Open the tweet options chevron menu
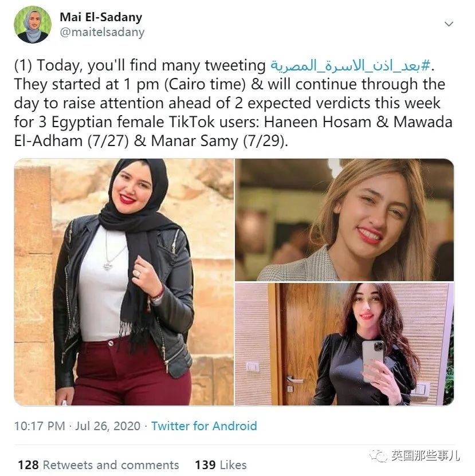475x476 pixels. [449, 23]
